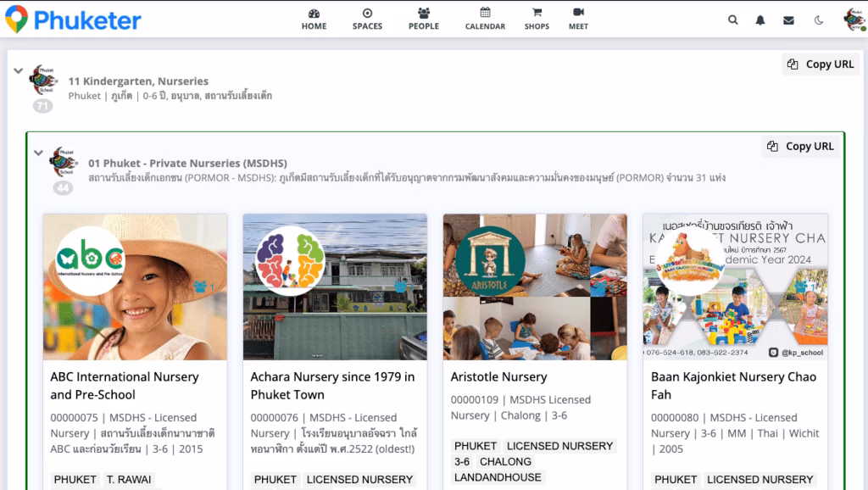Click the ABC nursery round logo
868x490 pixels.
[x=90, y=260]
